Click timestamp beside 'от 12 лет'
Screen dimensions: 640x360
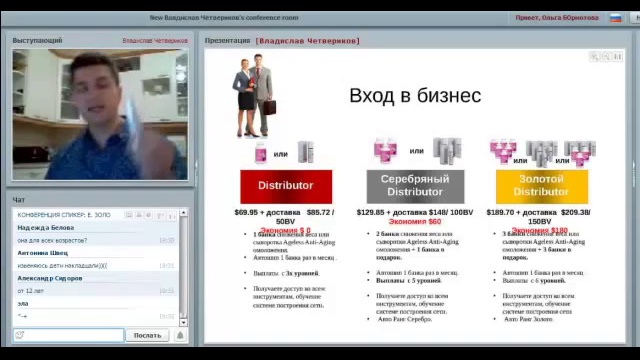click(167, 291)
